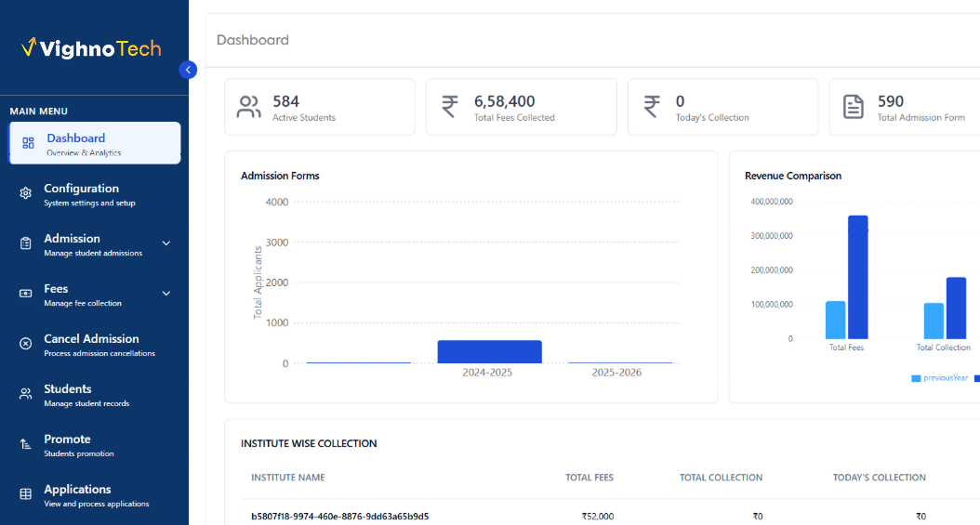This screenshot has width=980, height=525.
Task: Expand the Admission submenu chevron
Action: (x=166, y=243)
